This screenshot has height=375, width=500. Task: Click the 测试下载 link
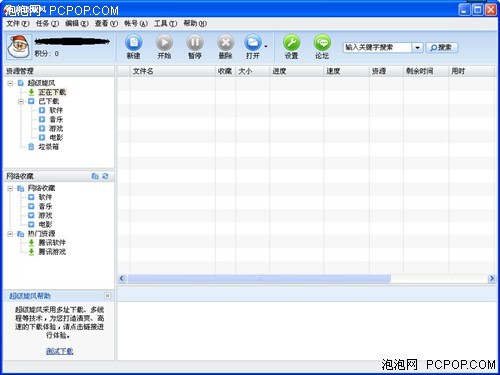click(60, 351)
